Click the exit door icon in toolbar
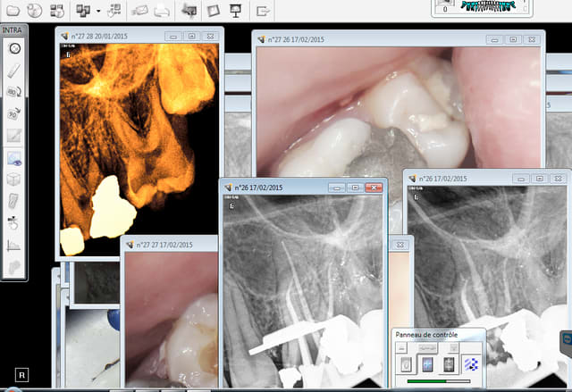Image resolution: width=572 pixels, height=392 pixels. tap(263, 11)
